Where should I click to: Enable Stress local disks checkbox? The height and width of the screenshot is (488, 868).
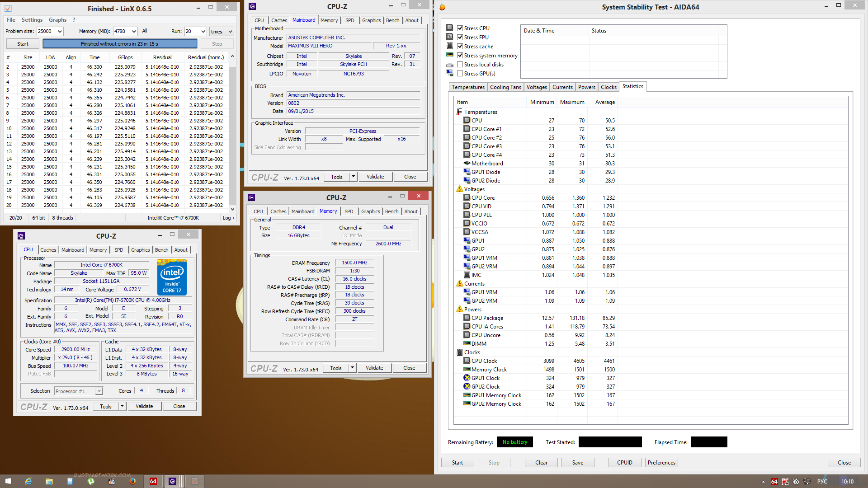click(460, 65)
